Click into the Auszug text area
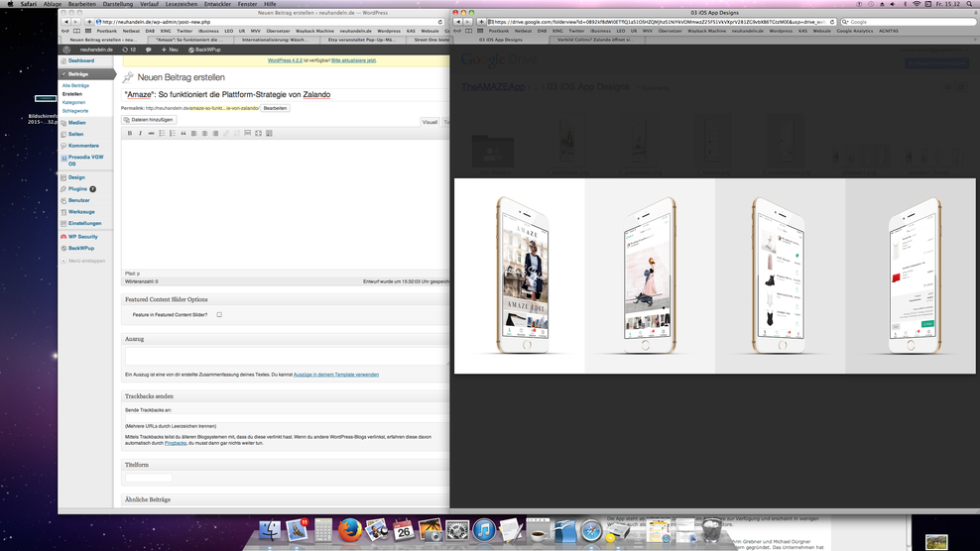 (287, 356)
